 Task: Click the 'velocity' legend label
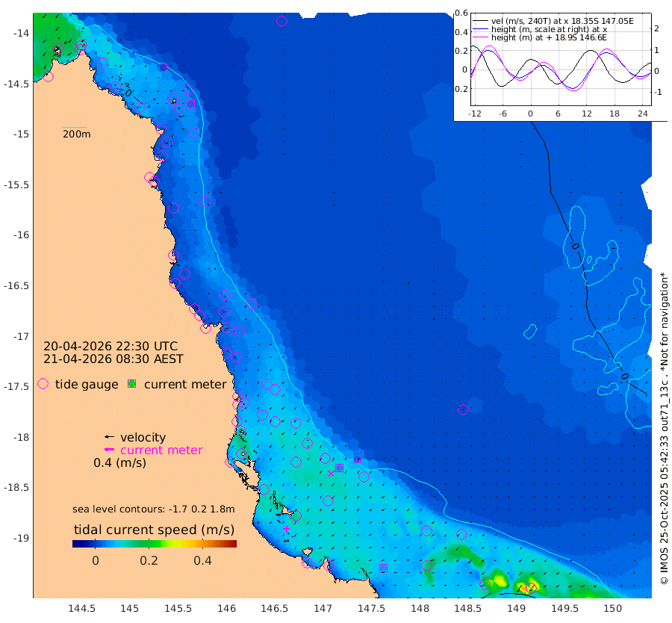[x=143, y=437]
